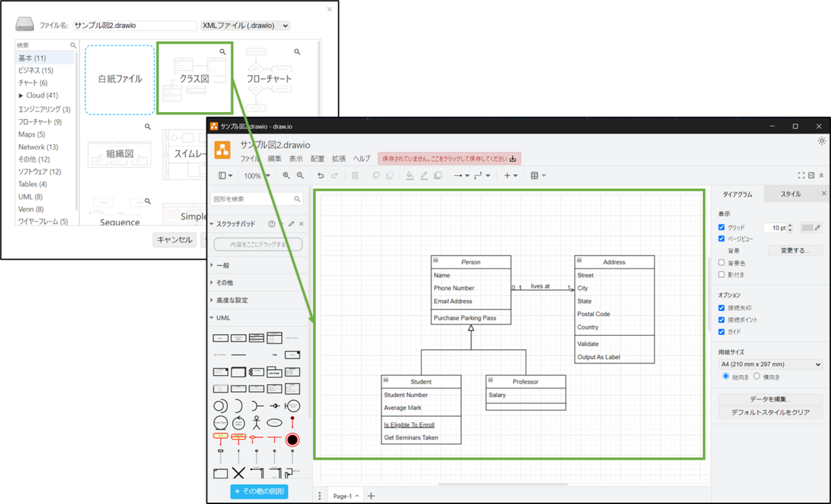Viewport: 831px width, 504px height.
Task: Click the add page plus icon
Action: (x=371, y=496)
